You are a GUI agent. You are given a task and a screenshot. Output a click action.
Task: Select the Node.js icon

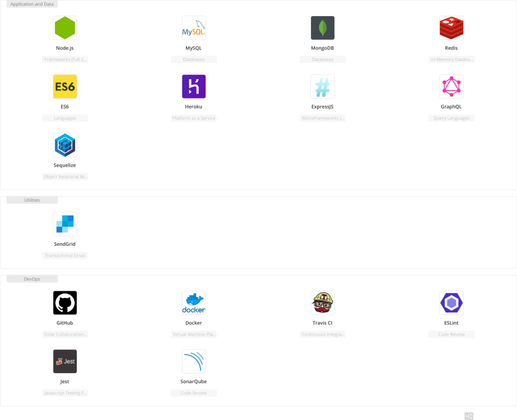point(65,28)
